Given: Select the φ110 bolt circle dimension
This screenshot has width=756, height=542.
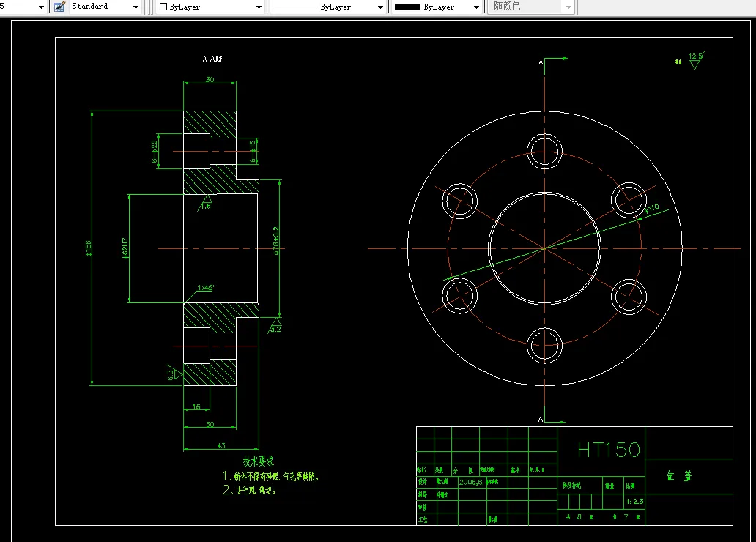Looking at the screenshot, I should pos(651,209).
